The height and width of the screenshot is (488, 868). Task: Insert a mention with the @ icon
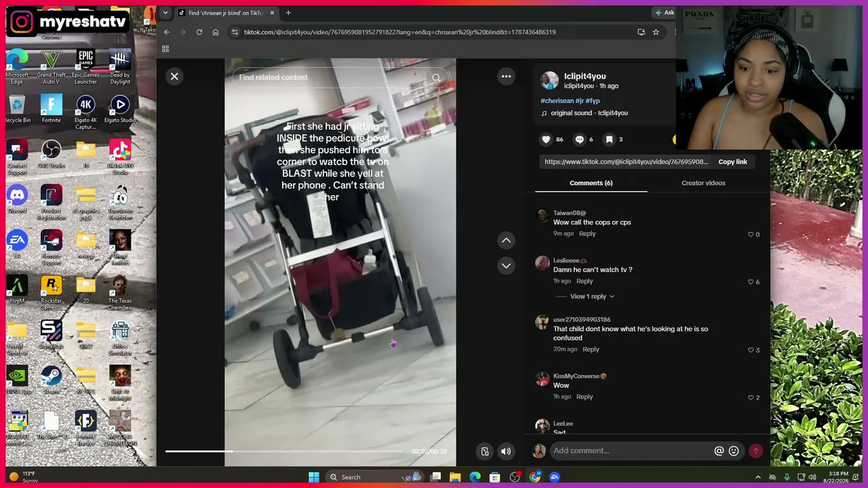point(719,451)
